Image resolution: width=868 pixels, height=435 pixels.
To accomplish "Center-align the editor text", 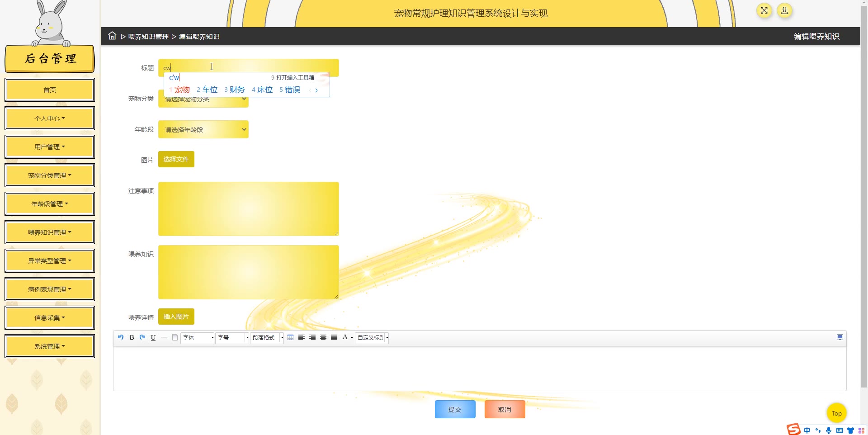I will 323,337.
